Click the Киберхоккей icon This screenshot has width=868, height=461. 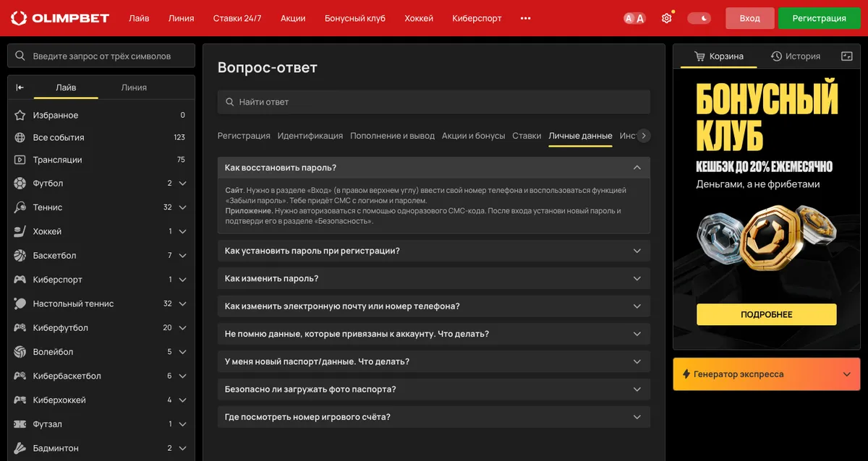tap(20, 400)
